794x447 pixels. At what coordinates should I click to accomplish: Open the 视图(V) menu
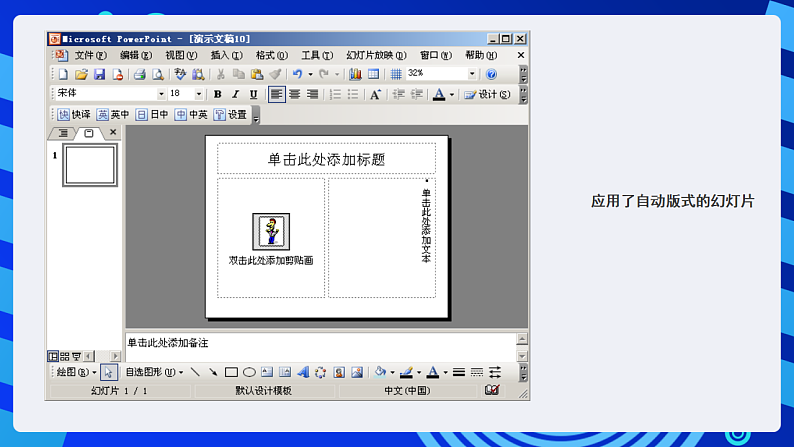point(181,55)
